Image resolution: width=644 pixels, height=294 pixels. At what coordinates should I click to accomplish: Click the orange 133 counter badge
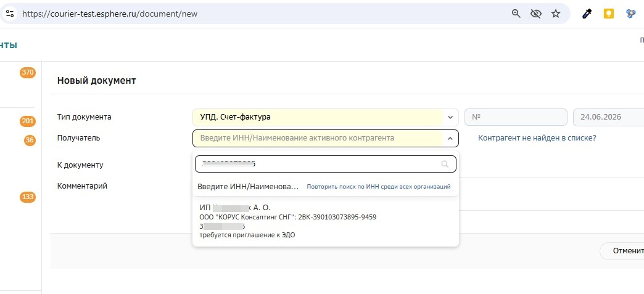(x=28, y=197)
